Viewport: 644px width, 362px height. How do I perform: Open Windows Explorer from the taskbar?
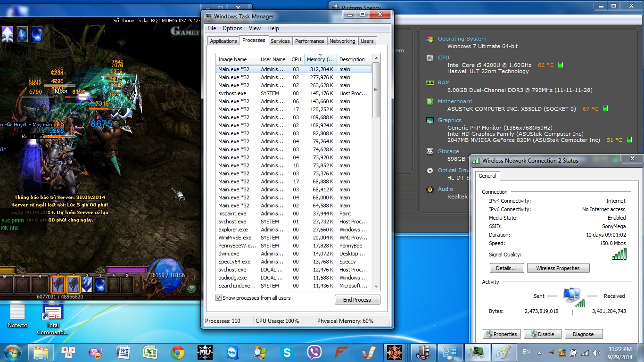41,353
